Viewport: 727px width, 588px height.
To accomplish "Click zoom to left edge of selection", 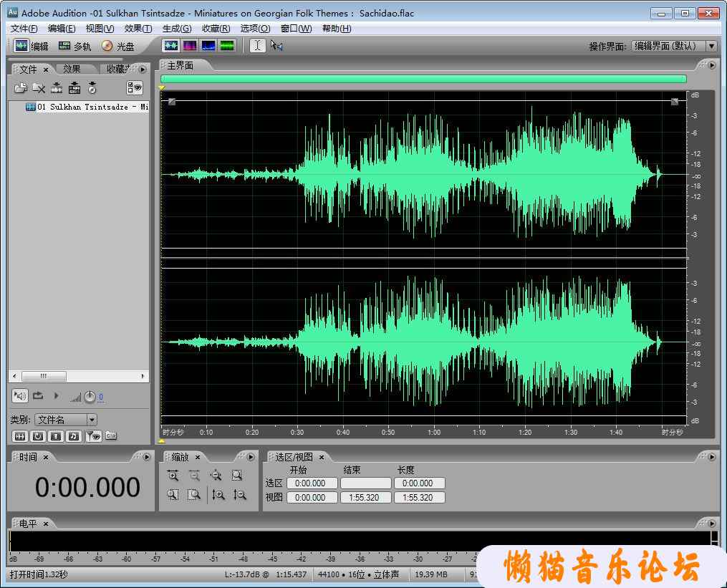I will (173, 495).
